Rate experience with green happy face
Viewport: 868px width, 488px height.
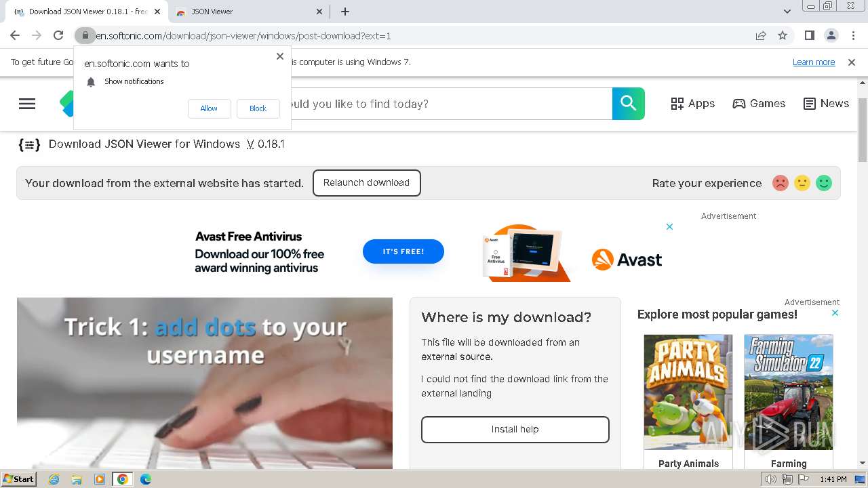(824, 183)
